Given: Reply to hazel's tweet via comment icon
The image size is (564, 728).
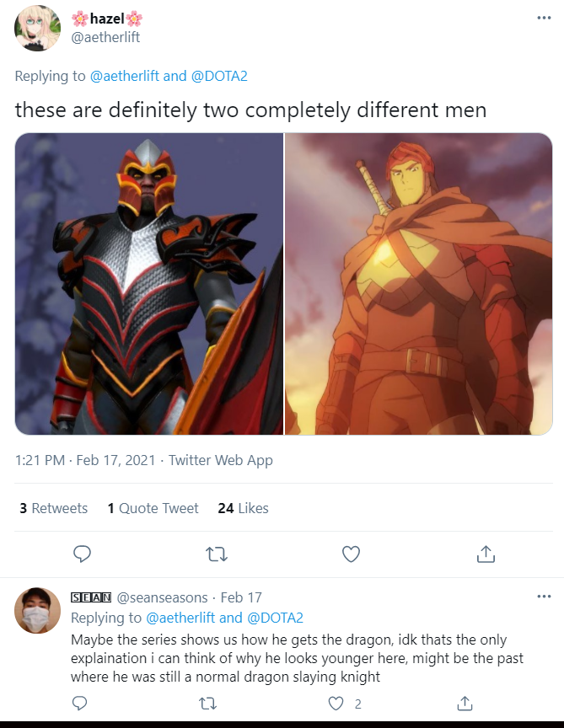Looking at the screenshot, I should tap(83, 554).
